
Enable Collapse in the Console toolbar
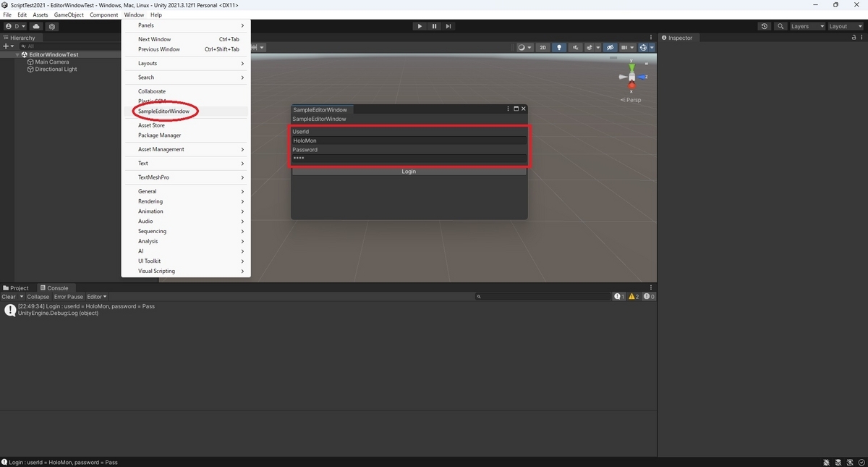(x=38, y=296)
